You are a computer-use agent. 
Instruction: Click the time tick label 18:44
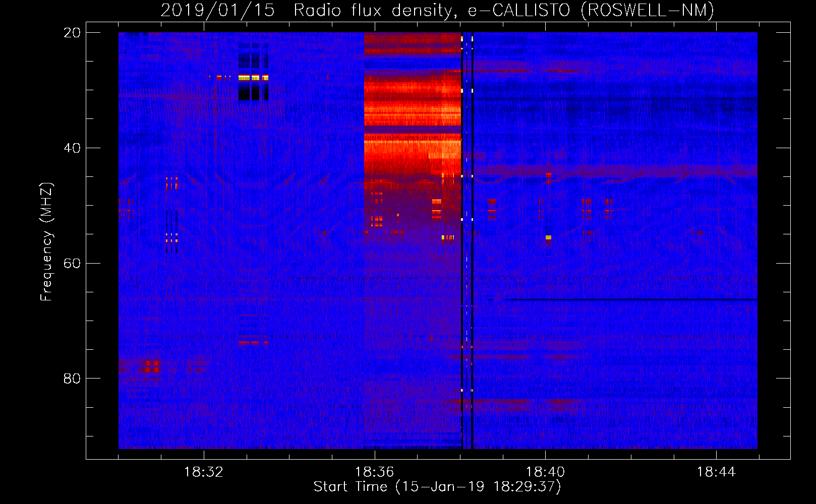click(x=716, y=472)
